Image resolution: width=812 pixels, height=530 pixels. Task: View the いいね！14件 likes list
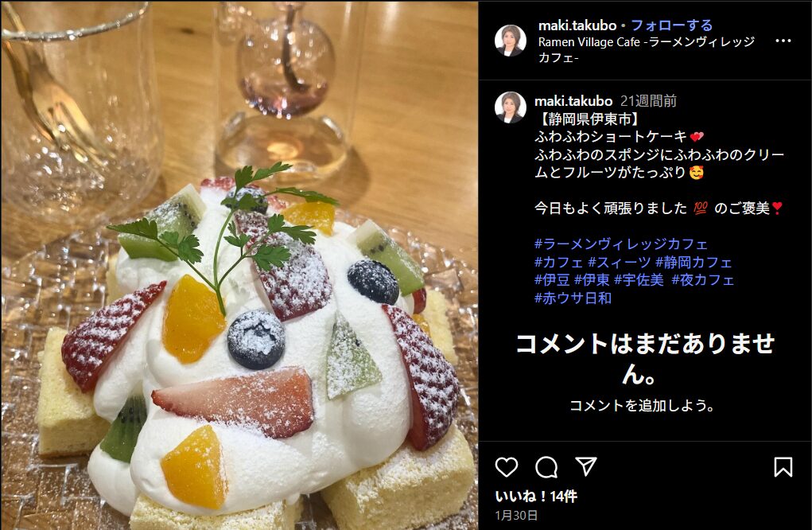coord(536,497)
